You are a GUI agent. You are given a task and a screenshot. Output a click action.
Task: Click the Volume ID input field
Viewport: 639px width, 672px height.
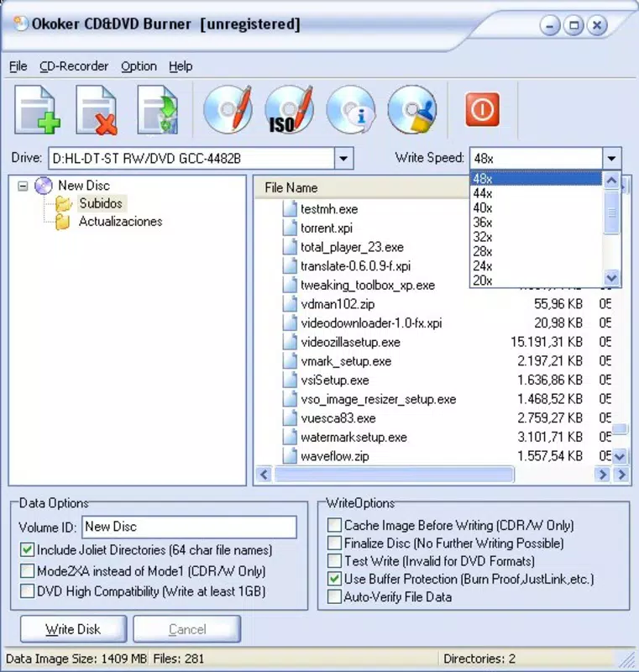pyautogui.click(x=189, y=527)
